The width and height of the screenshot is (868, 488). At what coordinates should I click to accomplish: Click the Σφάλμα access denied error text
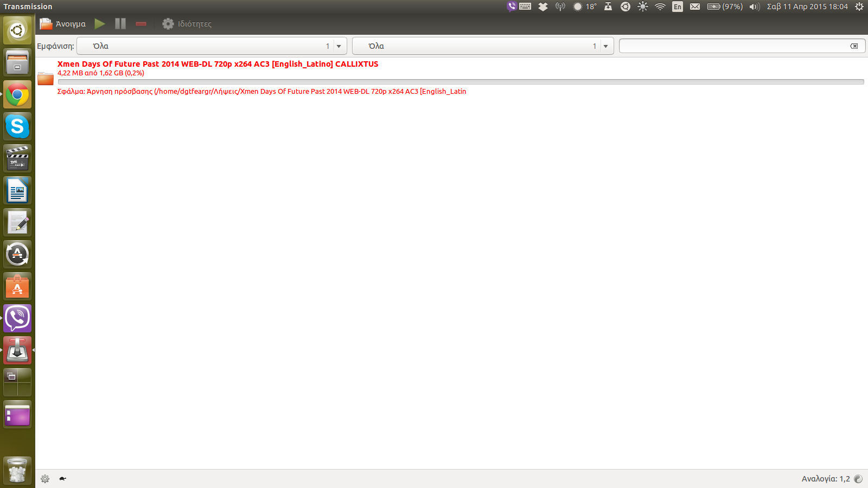coord(261,92)
